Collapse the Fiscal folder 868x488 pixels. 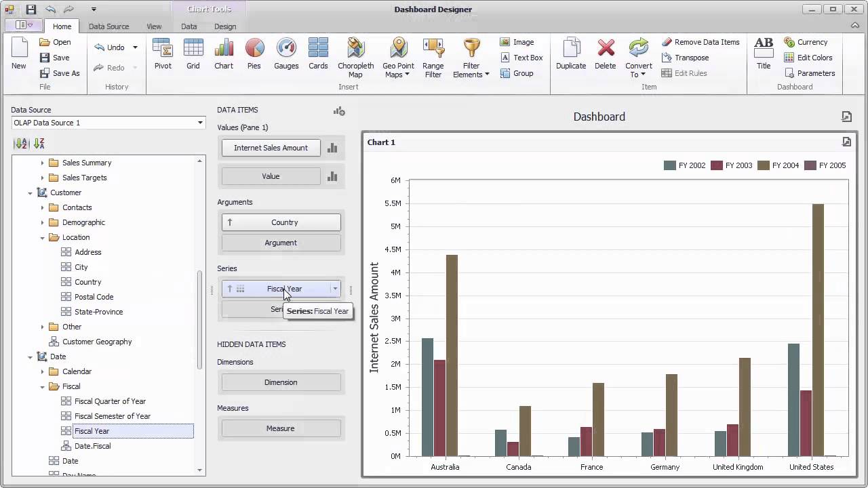pyautogui.click(x=42, y=387)
